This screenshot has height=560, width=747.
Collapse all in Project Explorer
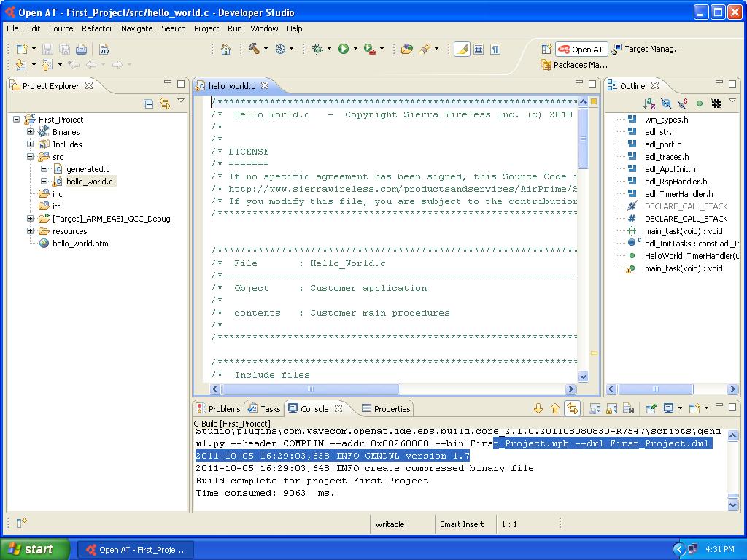tap(149, 104)
